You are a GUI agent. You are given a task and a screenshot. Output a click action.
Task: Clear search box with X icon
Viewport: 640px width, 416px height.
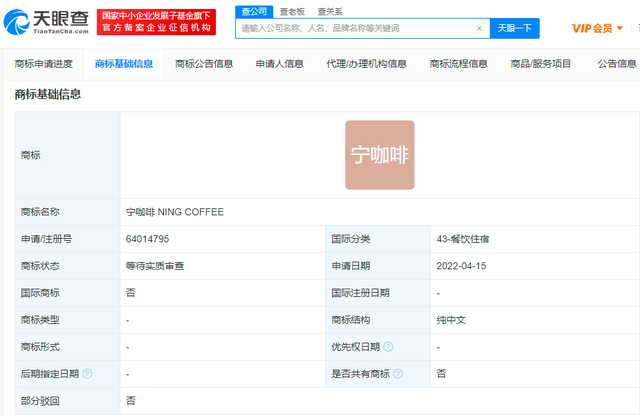tap(479, 29)
